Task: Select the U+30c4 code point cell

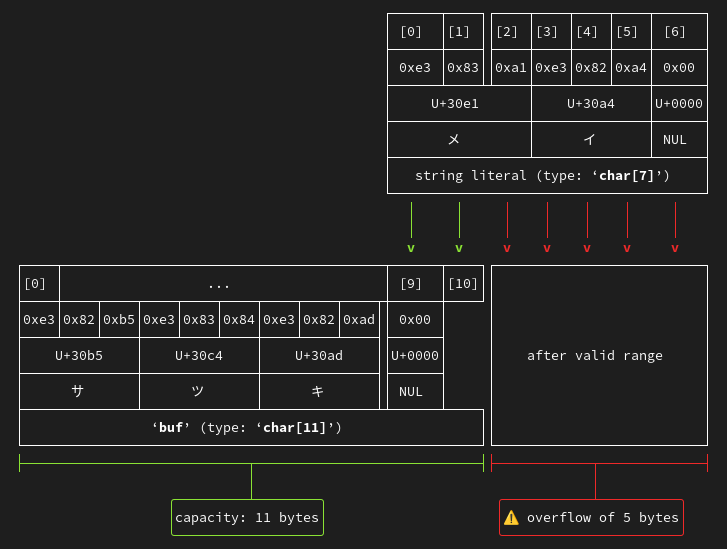Action: [199, 356]
